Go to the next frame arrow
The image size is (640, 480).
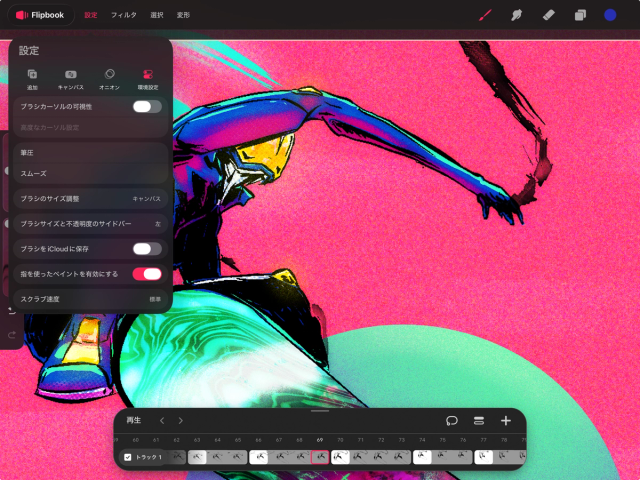pos(180,420)
